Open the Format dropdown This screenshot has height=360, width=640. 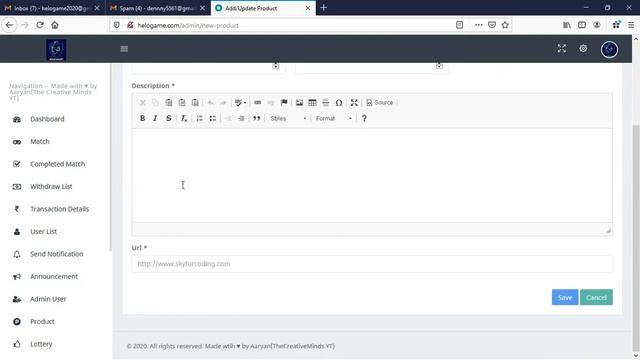coord(333,118)
